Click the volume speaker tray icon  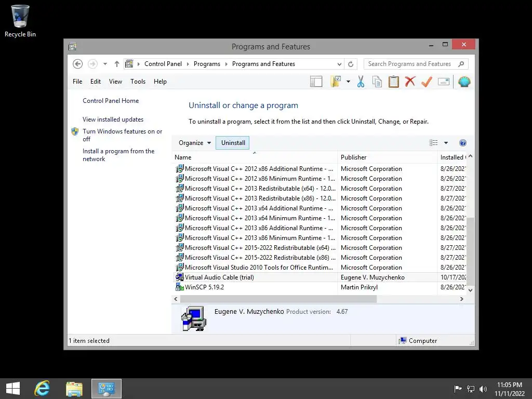(x=483, y=389)
